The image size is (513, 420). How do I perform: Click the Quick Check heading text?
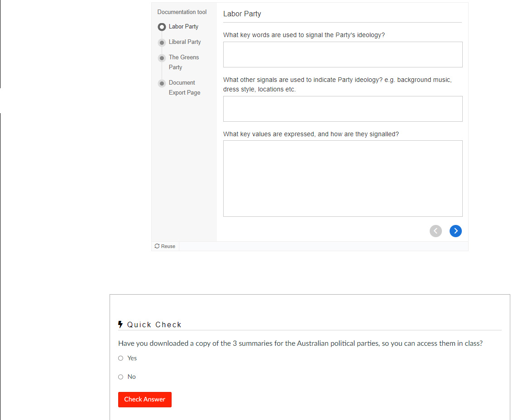(154, 325)
